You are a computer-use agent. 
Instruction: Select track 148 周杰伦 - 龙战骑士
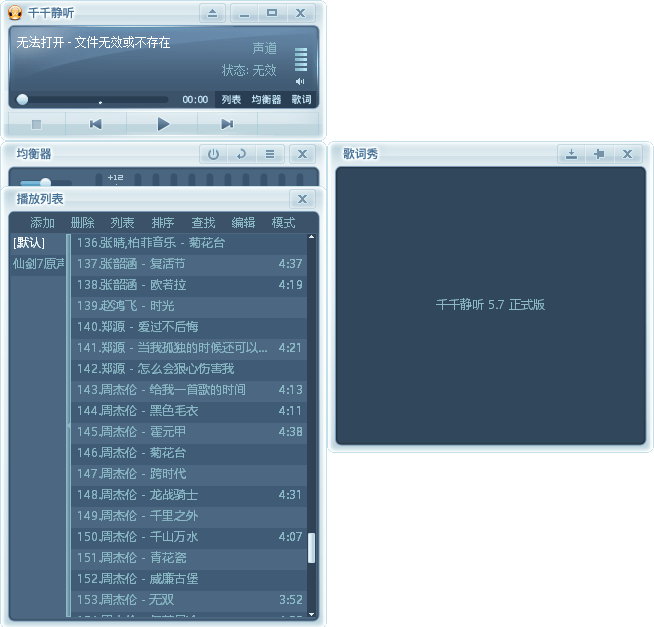tap(189, 495)
